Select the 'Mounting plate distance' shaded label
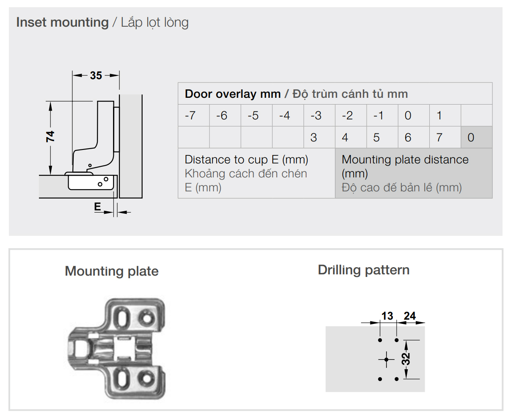The image size is (511, 420). pos(405,160)
